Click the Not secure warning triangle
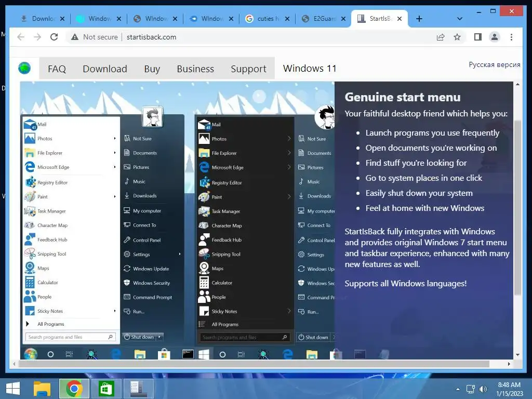Image resolution: width=532 pixels, height=399 pixels. coord(75,37)
